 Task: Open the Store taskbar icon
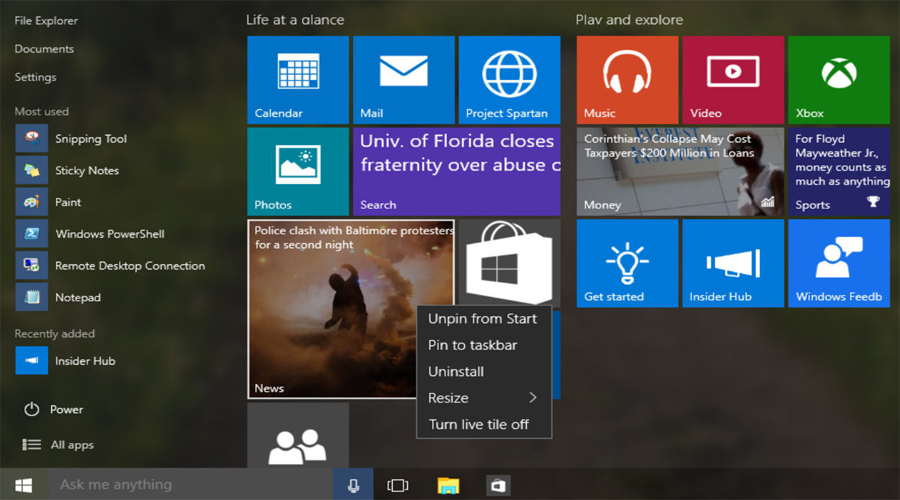click(498, 486)
